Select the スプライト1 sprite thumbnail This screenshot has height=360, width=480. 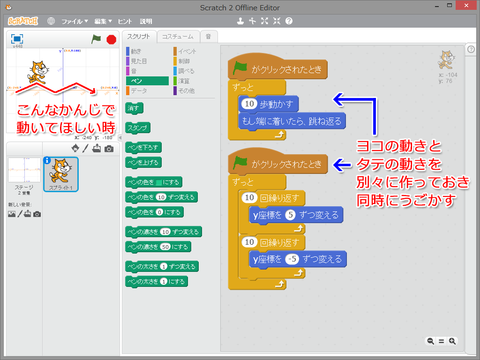[61, 174]
